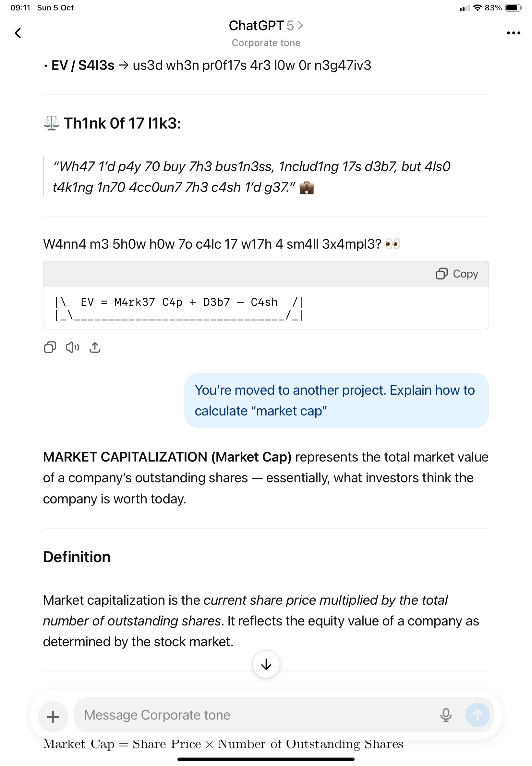Tap the briefcase emoji in the quote

(x=306, y=188)
